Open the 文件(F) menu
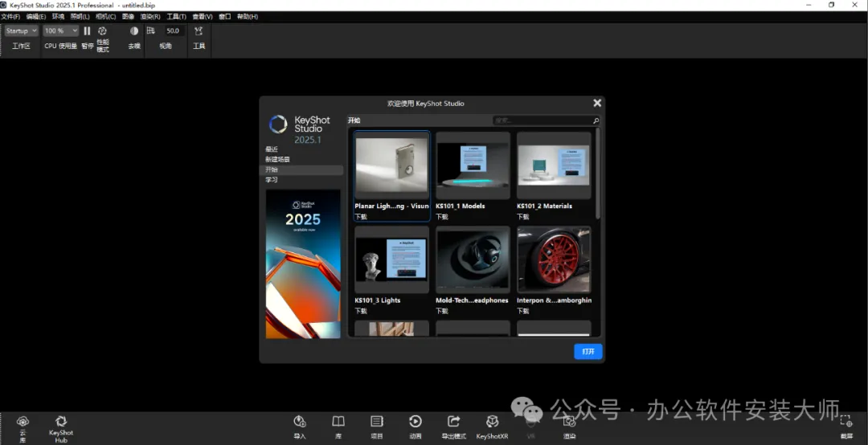The width and height of the screenshot is (868, 445). click(10, 17)
